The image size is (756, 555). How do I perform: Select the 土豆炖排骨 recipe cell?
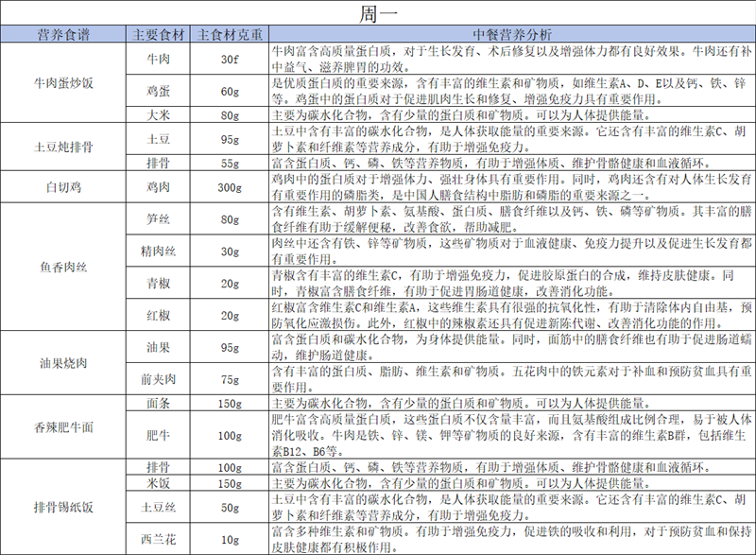[x=63, y=147]
